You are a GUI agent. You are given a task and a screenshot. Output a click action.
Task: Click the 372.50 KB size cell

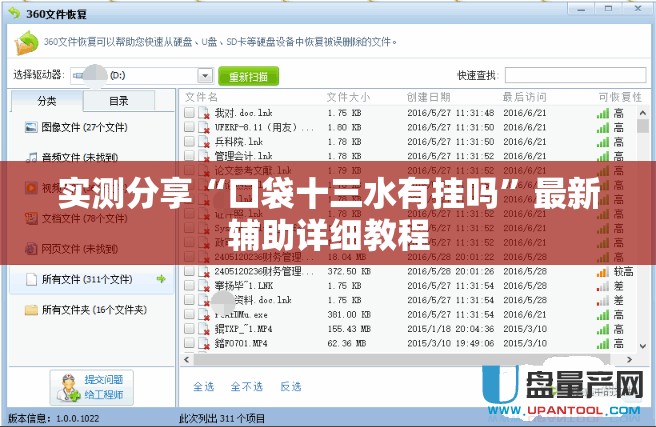[x=349, y=271]
